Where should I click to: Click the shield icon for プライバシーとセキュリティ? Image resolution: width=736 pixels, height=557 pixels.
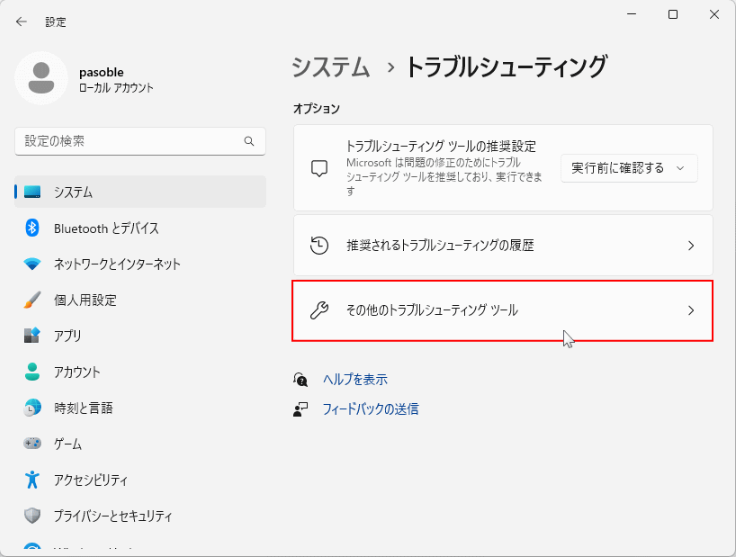[x=32, y=516]
